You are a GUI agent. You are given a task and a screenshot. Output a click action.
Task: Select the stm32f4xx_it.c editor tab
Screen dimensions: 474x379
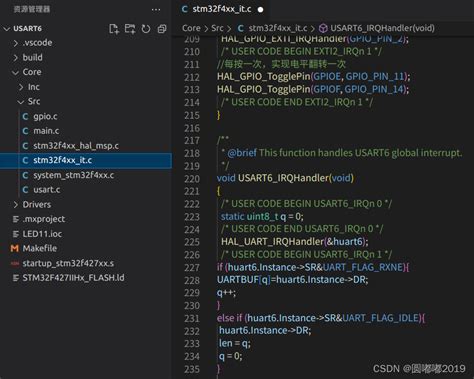pos(222,9)
